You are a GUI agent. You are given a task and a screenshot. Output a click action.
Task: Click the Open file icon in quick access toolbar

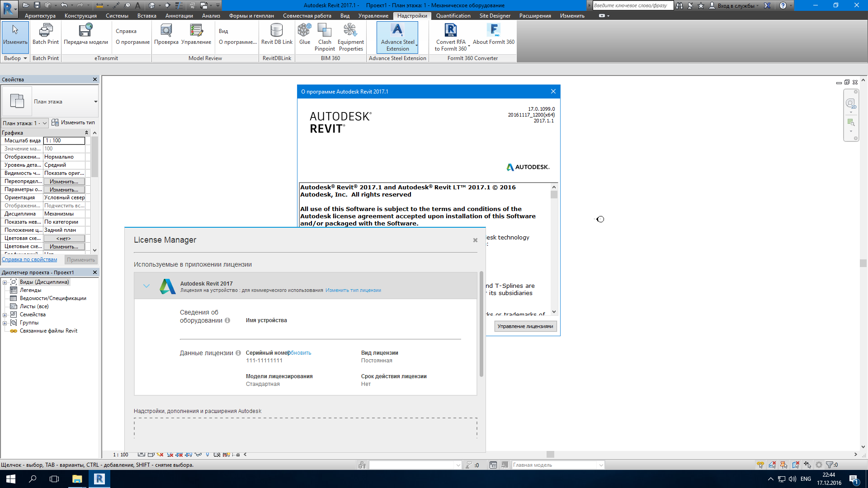coord(26,5)
